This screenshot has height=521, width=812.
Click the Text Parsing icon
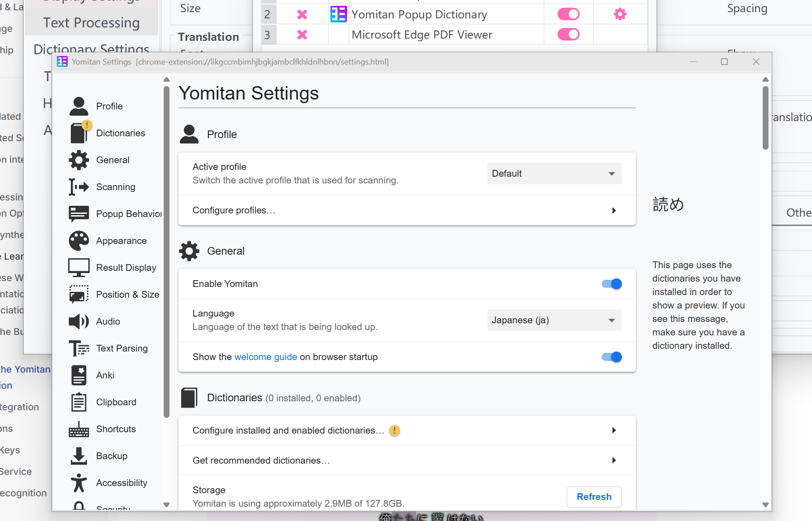[79, 348]
